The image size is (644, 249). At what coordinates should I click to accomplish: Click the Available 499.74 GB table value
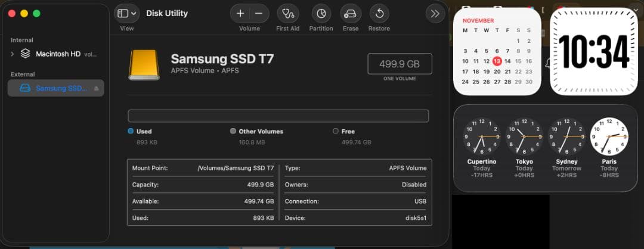(x=259, y=201)
